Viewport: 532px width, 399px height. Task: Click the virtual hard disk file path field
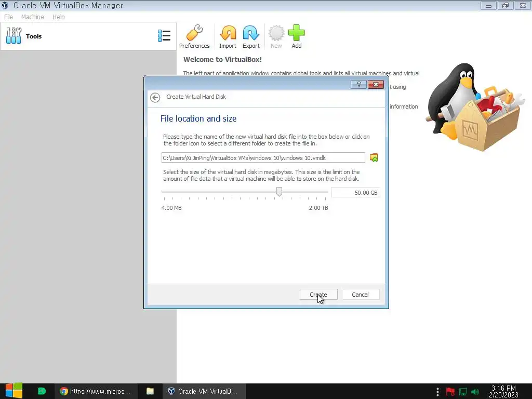[x=263, y=158]
